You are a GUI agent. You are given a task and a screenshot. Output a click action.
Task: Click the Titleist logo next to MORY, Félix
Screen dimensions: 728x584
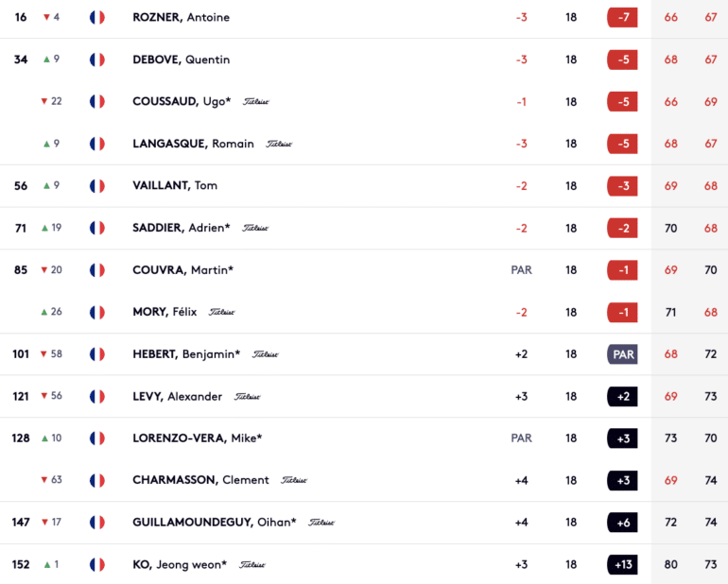(221, 312)
